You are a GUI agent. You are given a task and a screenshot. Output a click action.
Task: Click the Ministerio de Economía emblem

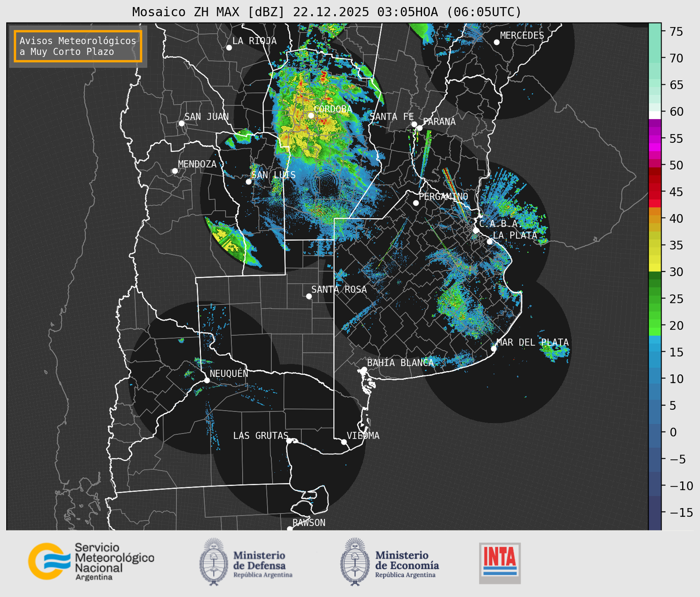click(x=355, y=562)
